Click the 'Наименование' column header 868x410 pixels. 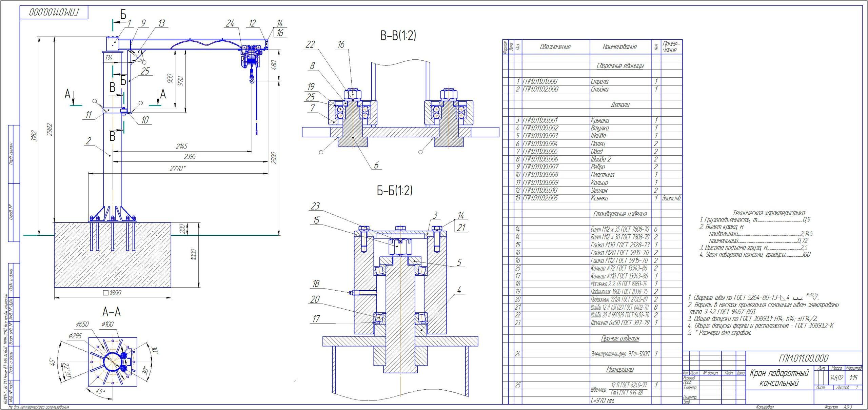point(620,47)
